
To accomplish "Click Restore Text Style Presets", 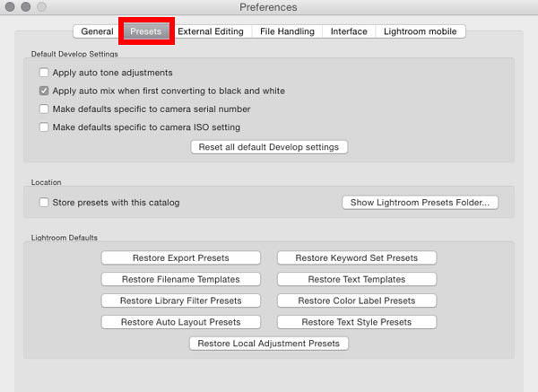I will 357,322.
